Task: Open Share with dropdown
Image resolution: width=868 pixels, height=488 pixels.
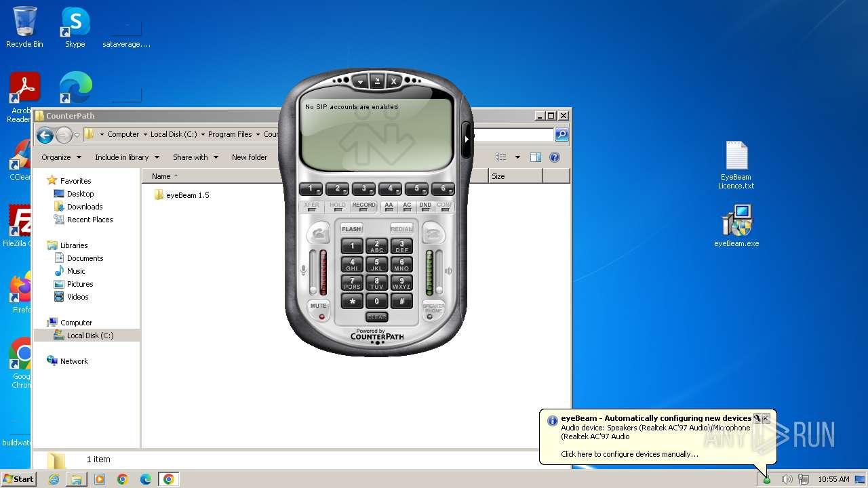Action: [x=195, y=157]
